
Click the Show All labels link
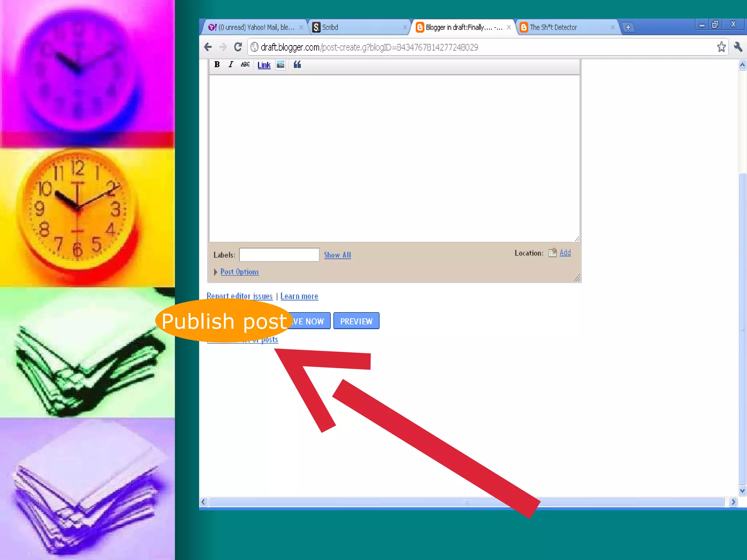tap(337, 255)
